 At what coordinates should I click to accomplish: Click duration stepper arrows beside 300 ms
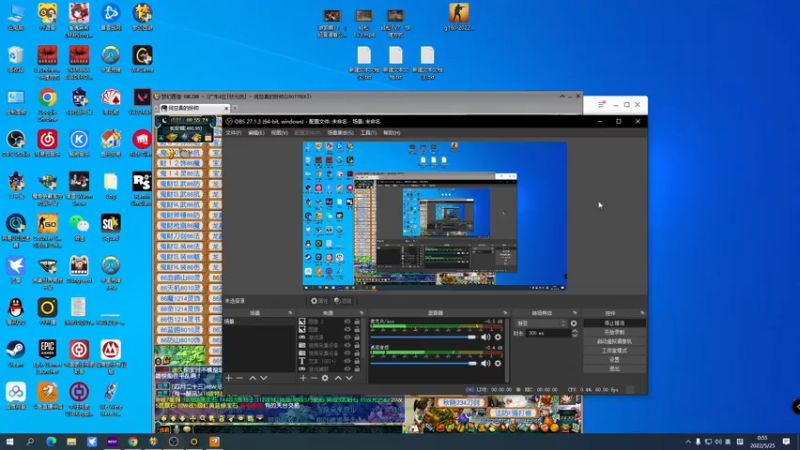point(574,333)
